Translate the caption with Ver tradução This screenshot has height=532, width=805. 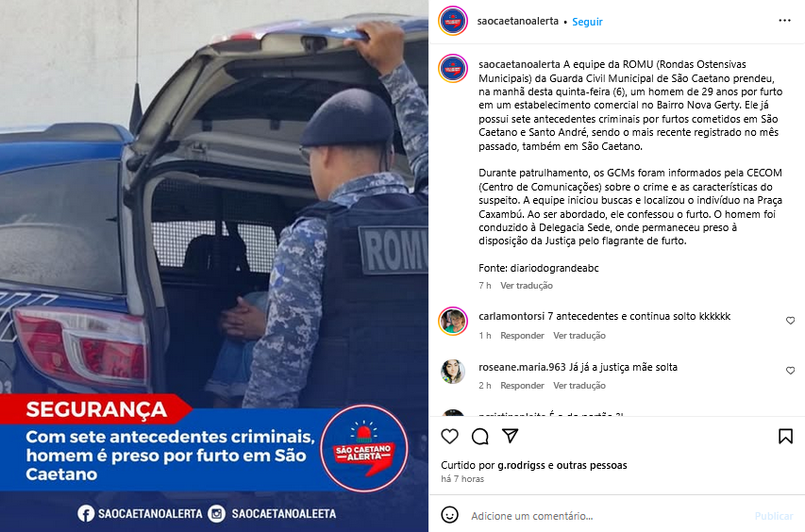click(x=527, y=285)
